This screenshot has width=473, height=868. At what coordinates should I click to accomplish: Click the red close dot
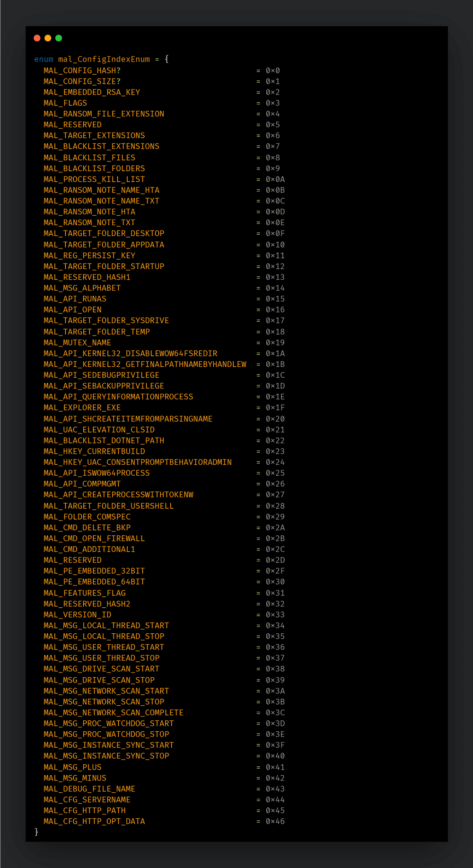37,38
